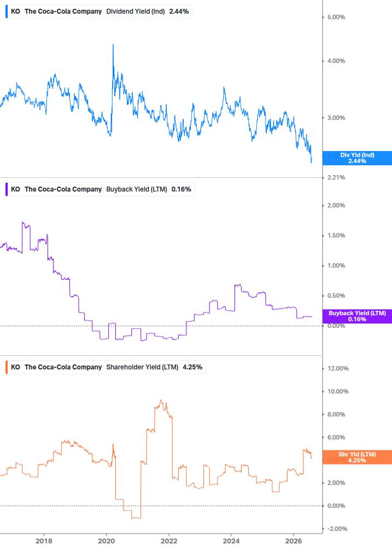Click the orange Shareholder Yield legend color bar
Image resolution: width=392 pixels, height=550 pixels.
tap(7, 367)
